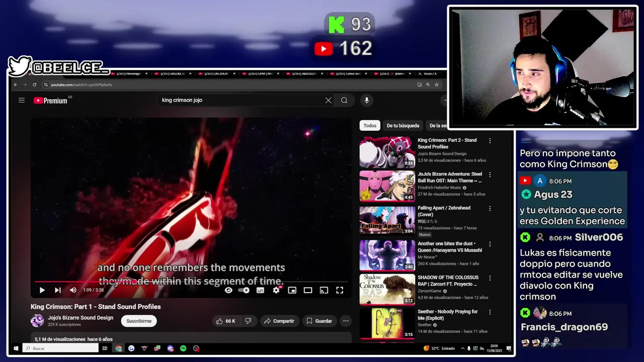Open Chrome from the taskbar

[x=118, y=348]
